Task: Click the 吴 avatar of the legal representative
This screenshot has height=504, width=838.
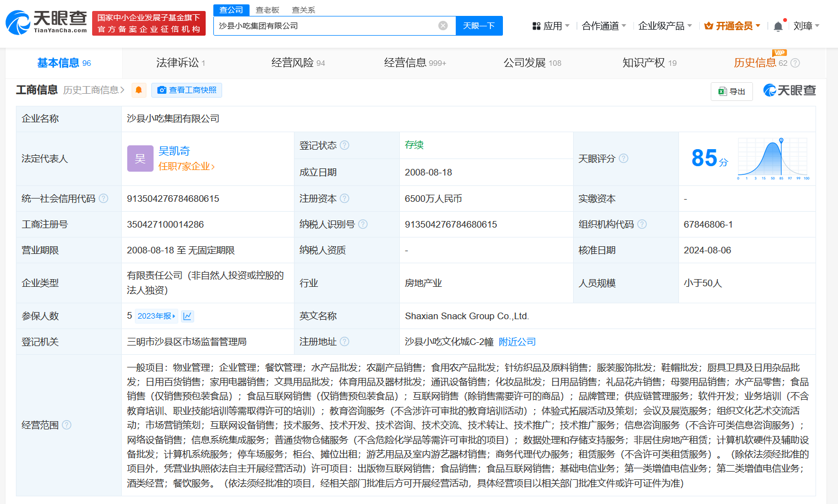Action: tap(140, 158)
